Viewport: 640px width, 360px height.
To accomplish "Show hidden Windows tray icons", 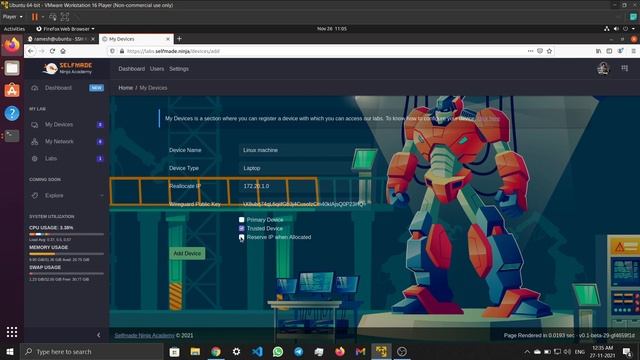I will click(x=527, y=351).
